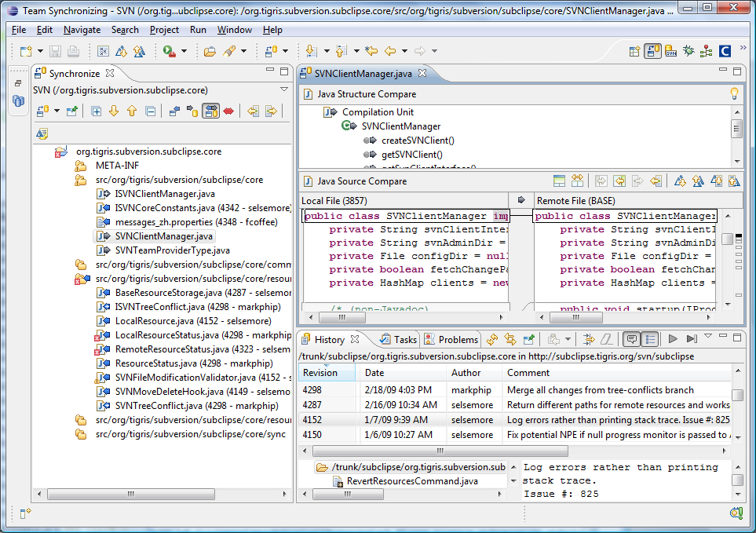The height and width of the screenshot is (533, 756).
Task: Open the Synchronize view menu triangle
Action: (283, 89)
